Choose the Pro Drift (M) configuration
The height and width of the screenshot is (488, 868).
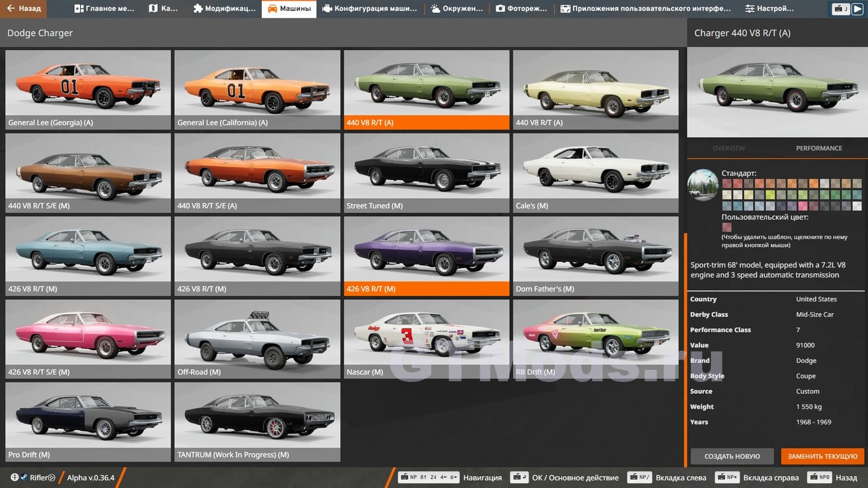click(88, 422)
